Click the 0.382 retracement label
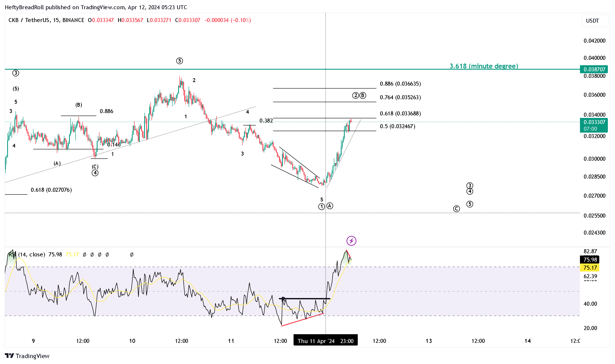Image resolution: width=615 pixels, height=364 pixels. tap(266, 121)
